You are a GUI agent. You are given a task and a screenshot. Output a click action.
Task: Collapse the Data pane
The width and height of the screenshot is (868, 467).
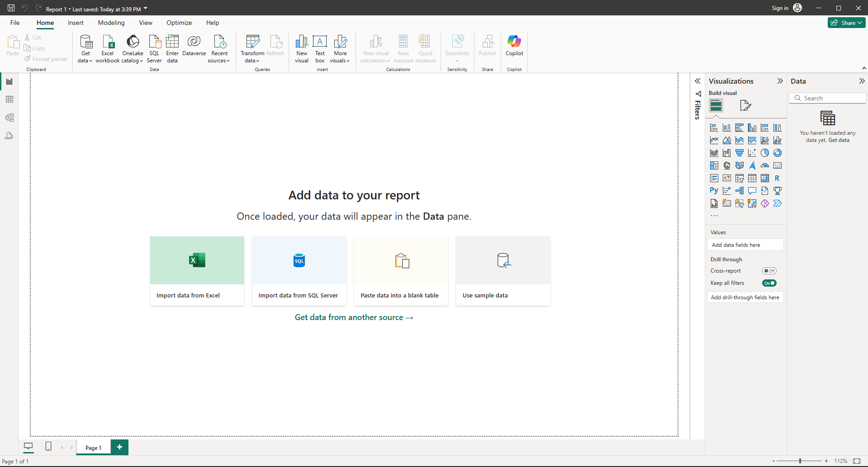tap(862, 81)
